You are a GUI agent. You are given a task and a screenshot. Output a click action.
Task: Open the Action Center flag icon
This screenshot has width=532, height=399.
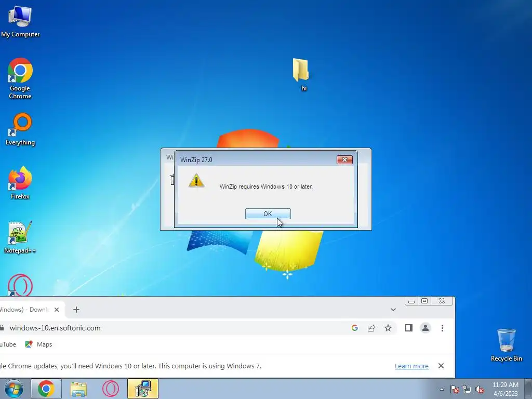click(x=454, y=390)
